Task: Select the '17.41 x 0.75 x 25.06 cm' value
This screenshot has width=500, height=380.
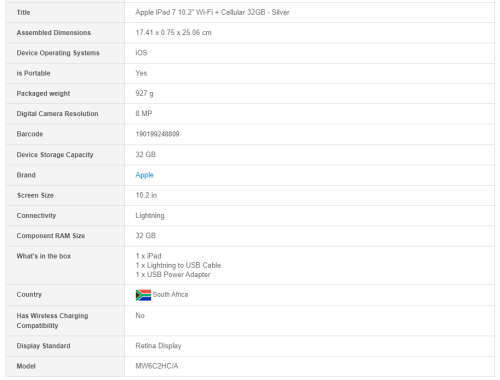Action: click(x=173, y=33)
